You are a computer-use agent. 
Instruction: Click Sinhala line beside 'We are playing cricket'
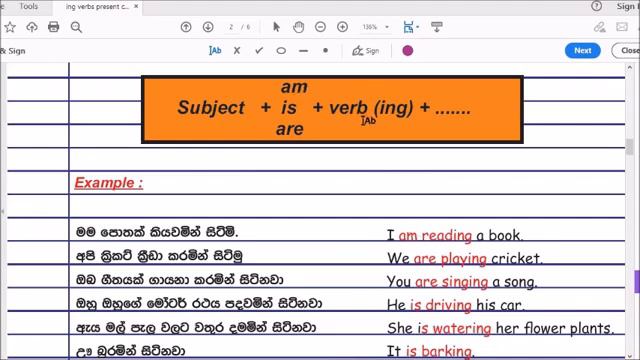coord(159,256)
